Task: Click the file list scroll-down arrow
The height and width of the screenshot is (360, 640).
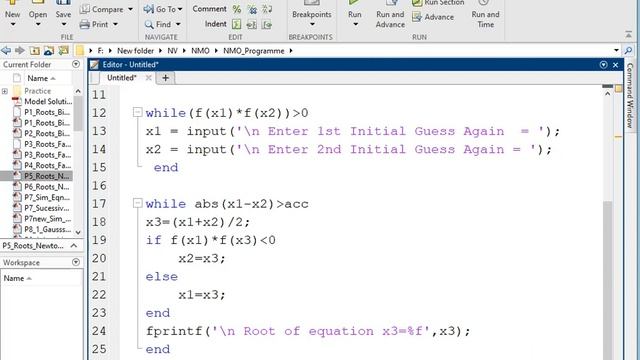Action: pyautogui.click(x=78, y=232)
